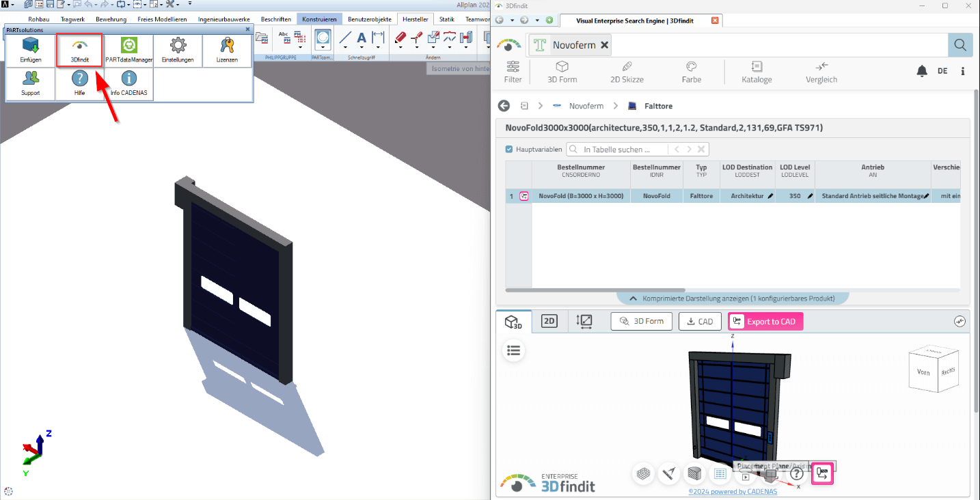Launch 3Dfindit from the PARTsolutions panel

coord(80,51)
